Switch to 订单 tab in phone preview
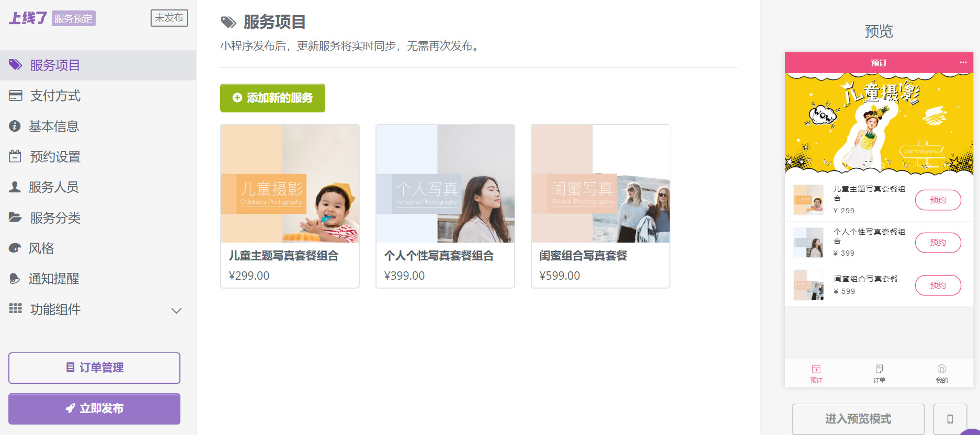This screenshot has width=980, height=435. pos(879,373)
